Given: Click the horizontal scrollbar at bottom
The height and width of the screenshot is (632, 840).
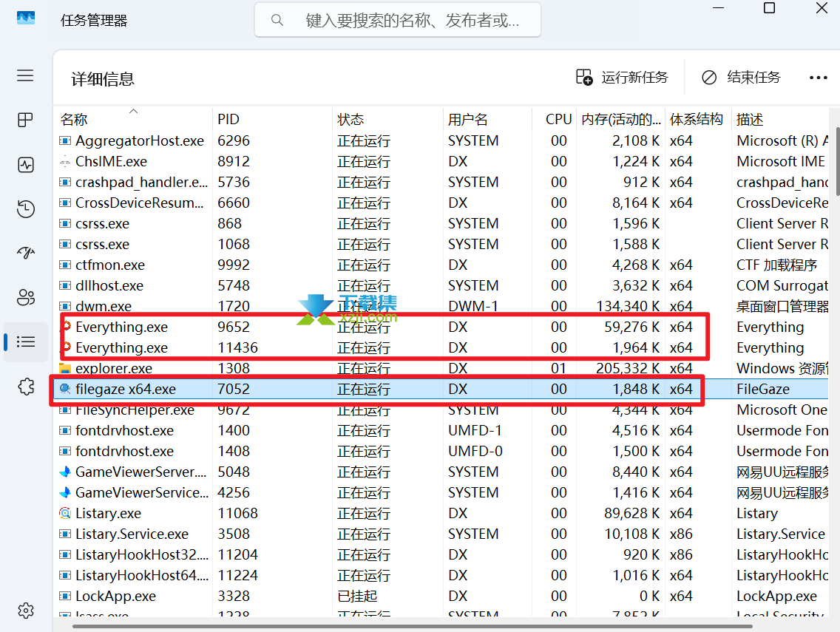Looking at the screenshot, I should pos(413,626).
